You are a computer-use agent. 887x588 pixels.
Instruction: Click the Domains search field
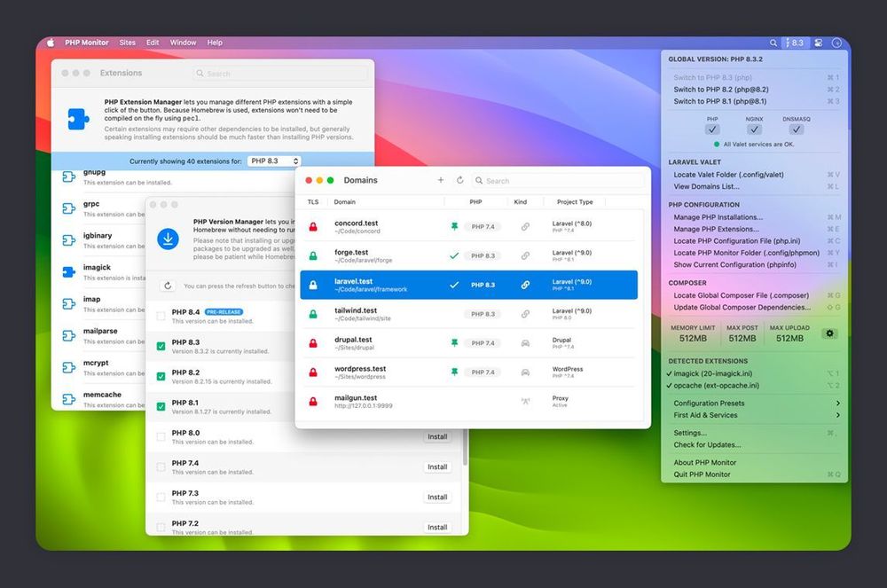(x=558, y=180)
